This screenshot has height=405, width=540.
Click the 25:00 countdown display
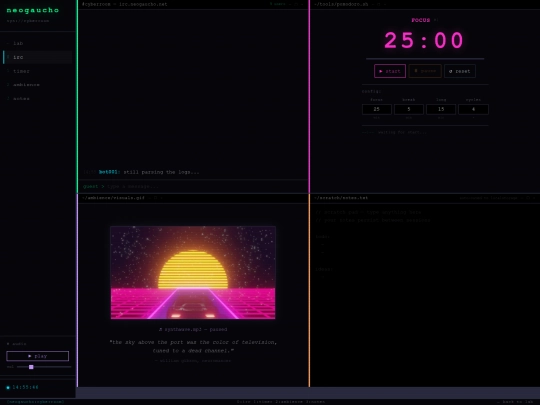coord(424,40)
